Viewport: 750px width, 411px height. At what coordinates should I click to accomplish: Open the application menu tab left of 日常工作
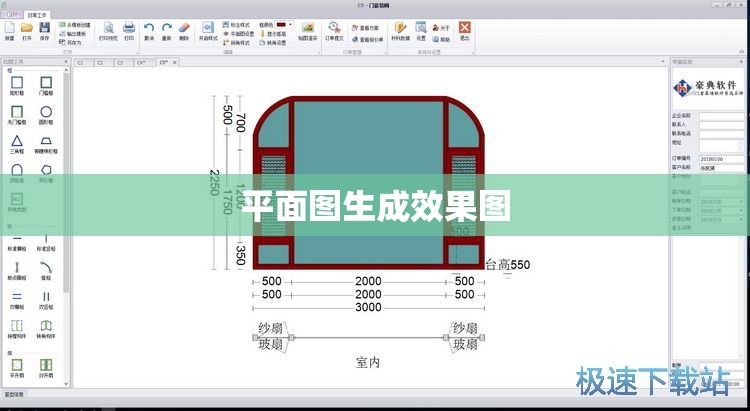tap(12, 15)
